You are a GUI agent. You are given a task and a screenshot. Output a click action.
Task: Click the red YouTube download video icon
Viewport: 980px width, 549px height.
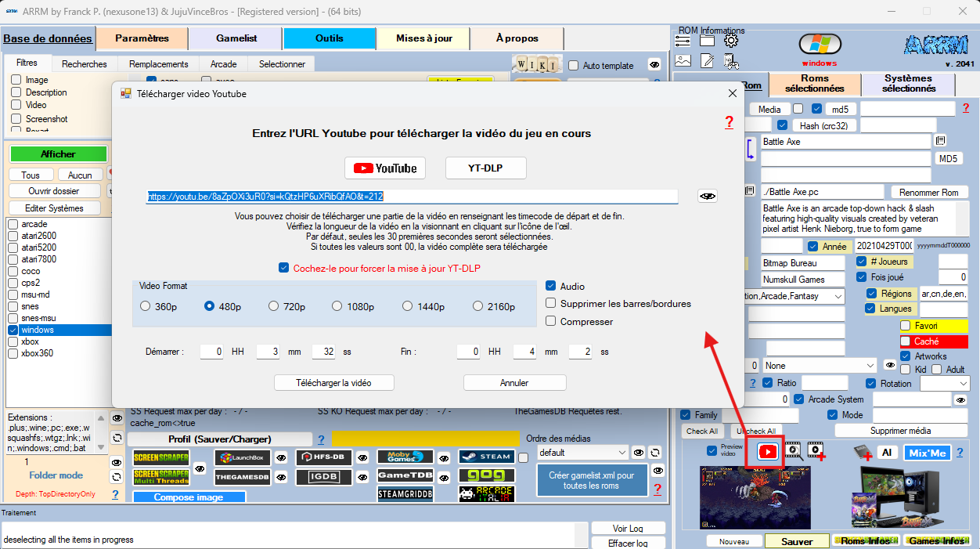pyautogui.click(x=767, y=451)
